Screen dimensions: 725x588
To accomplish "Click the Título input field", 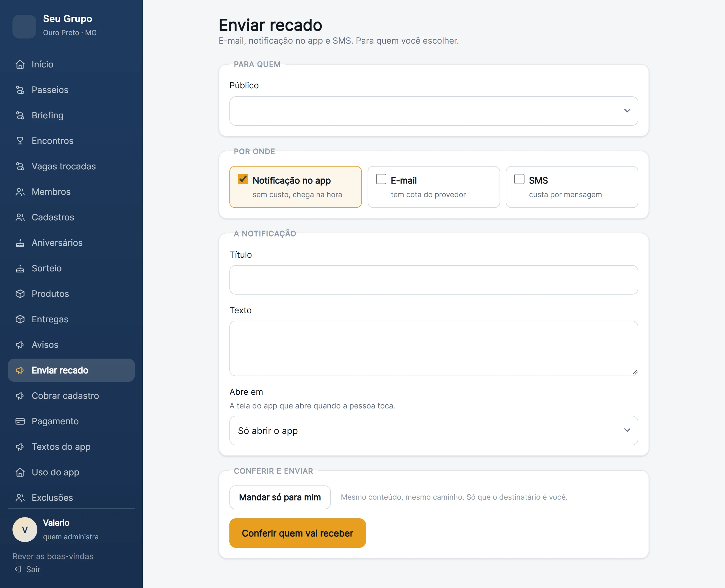I will coord(433,280).
